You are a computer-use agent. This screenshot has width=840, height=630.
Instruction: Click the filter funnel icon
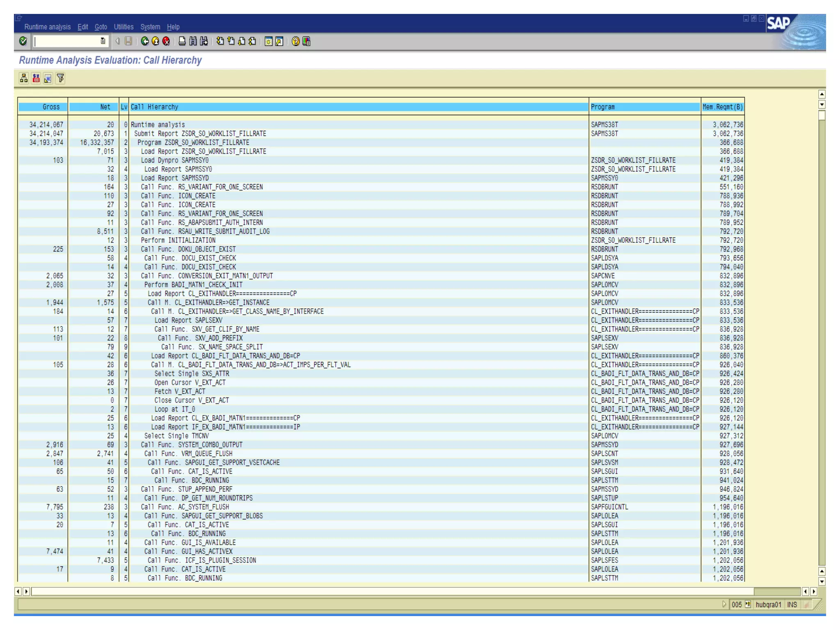coord(60,78)
